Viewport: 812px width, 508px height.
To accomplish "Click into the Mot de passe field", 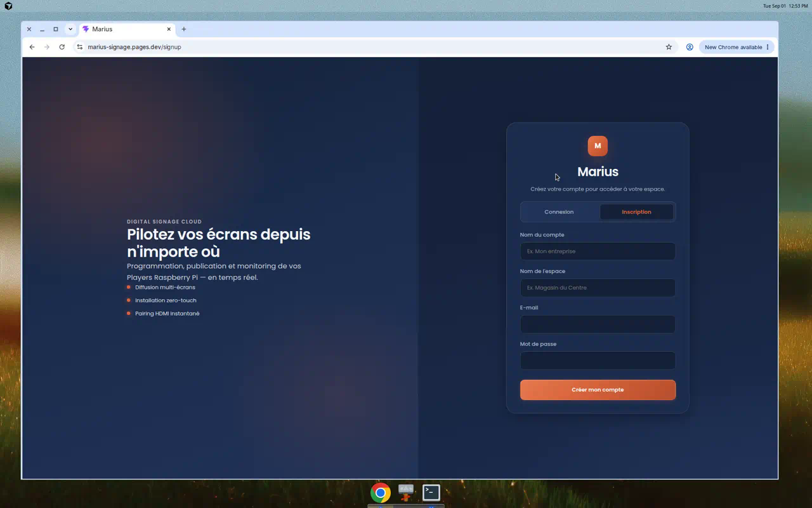I will [x=598, y=361].
